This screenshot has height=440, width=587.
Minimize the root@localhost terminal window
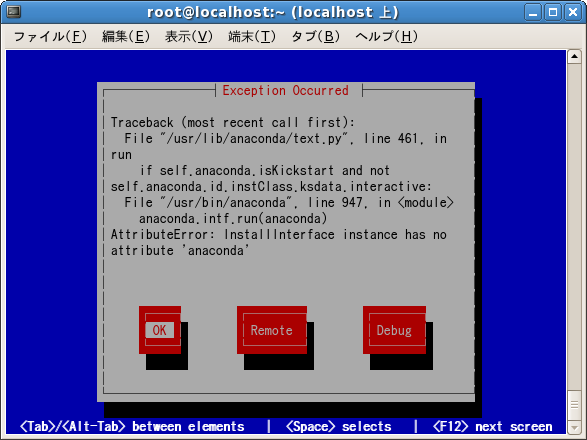[533, 12]
